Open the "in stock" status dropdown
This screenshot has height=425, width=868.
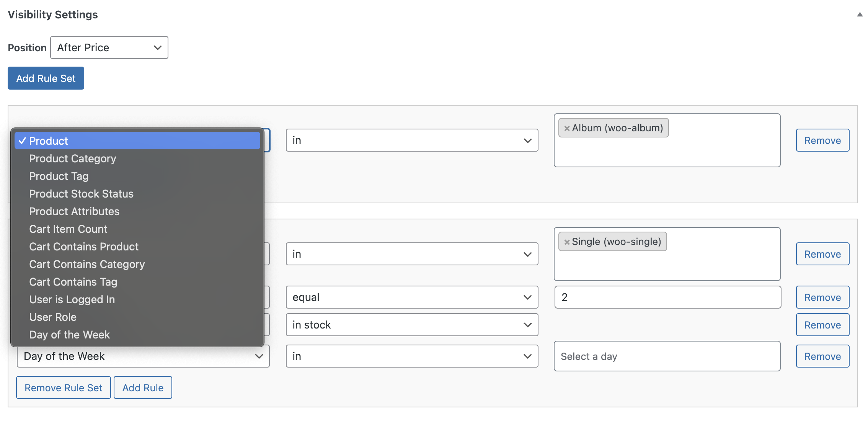(411, 324)
